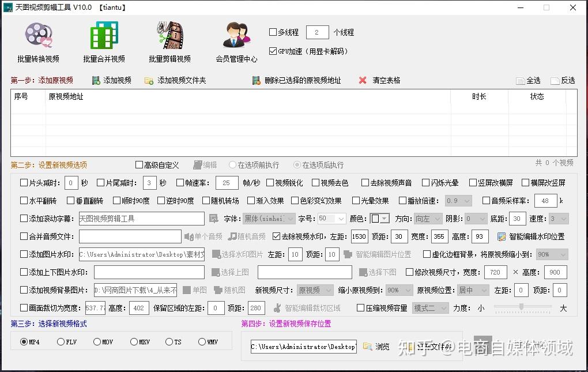588x372 pixels.
Task: Open the 模式二 compression mode dropdown
Action: point(431,308)
